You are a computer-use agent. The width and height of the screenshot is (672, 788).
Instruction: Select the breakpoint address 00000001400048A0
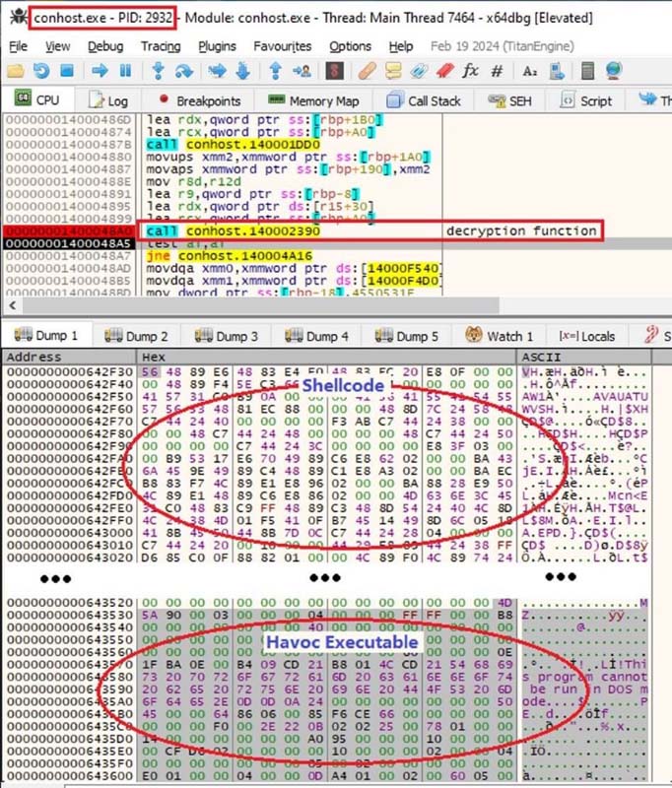click(x=69, y=231)
